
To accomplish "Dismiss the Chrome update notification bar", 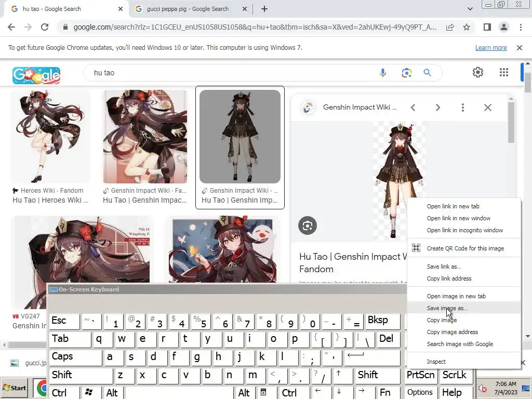I will point(520,48).
